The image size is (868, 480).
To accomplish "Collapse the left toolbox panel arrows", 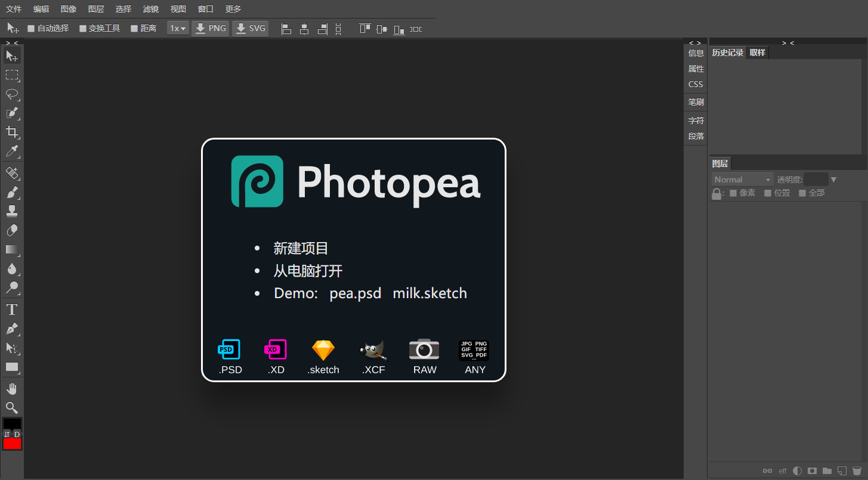I will (12, 43).
